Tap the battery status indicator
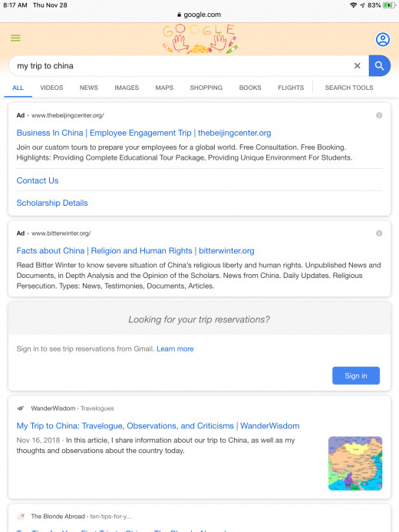 coord(389,5)
